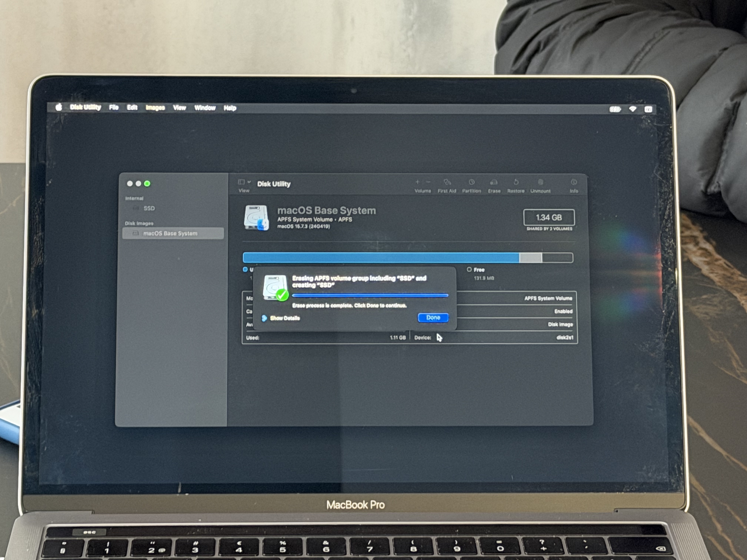The width and height of the screenshot is (747, 560).
Task: Open the Wi-Fi status menu icon
Action: pyautogui.click(x=633, y=109)
